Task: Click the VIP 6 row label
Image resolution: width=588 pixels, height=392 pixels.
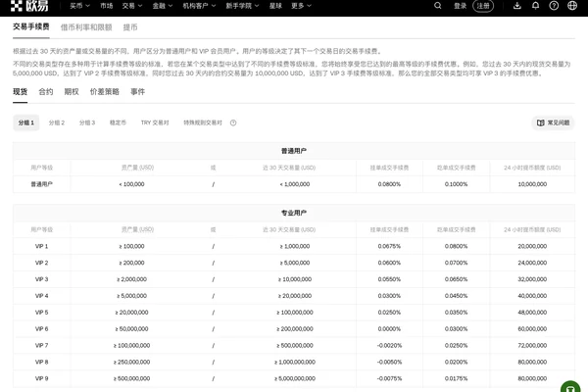Action: (x=41, y=329)
